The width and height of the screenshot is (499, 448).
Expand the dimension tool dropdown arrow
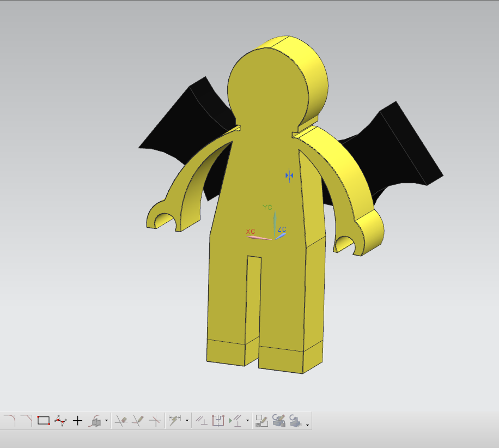coord(187,421)
